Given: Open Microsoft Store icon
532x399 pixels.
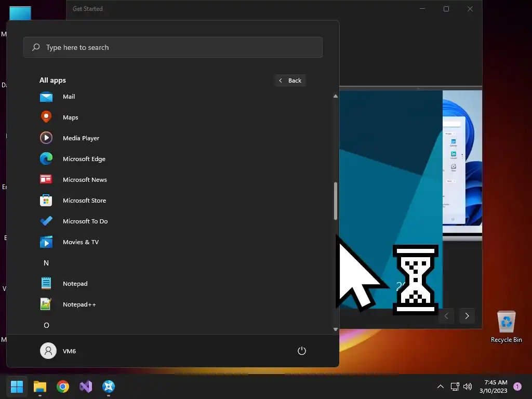Looking at the screenshot, I should 46,200.
